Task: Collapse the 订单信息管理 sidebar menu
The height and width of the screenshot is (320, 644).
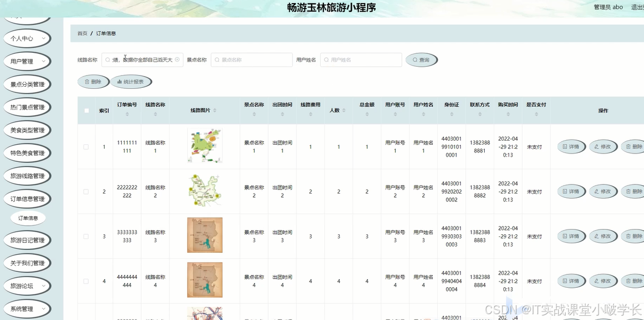Action: 28,199
